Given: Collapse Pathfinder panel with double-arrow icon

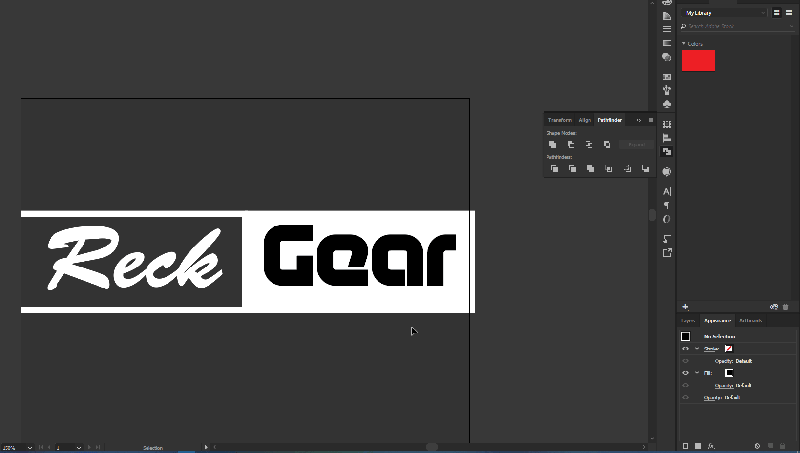Looking at the screenshot, I should coord(638,120).
